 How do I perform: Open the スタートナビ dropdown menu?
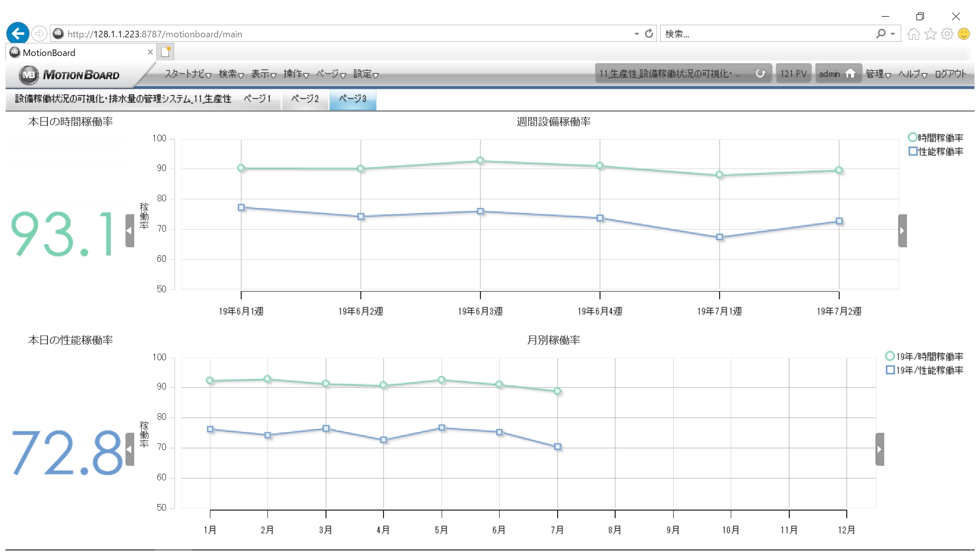click(188, 74)
